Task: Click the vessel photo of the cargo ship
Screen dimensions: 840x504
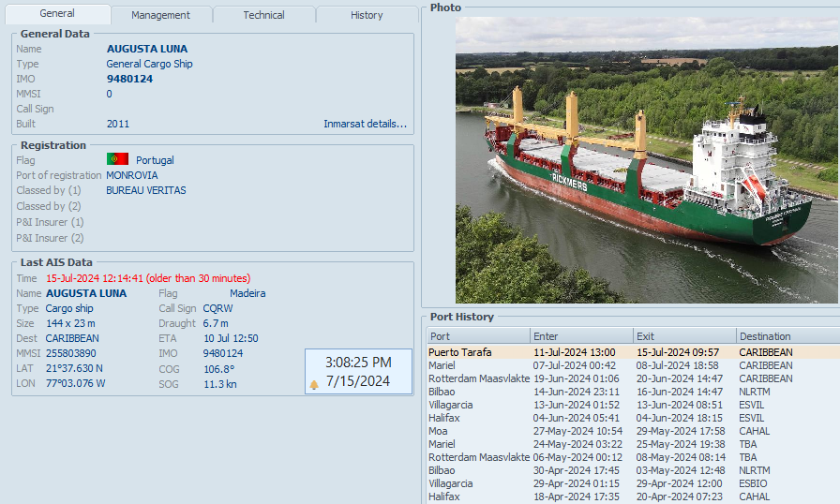Action: tap(647, 160)
